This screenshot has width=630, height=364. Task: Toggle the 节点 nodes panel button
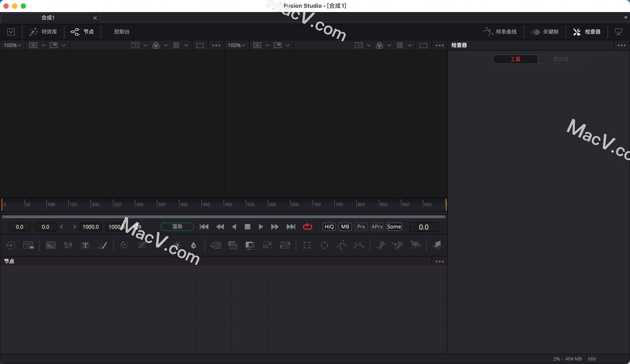(82, 32)
